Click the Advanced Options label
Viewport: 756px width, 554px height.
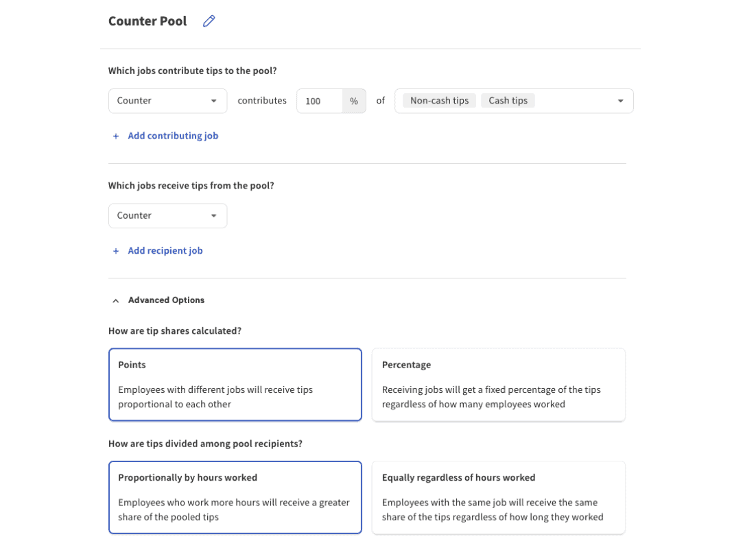(166, 300)
